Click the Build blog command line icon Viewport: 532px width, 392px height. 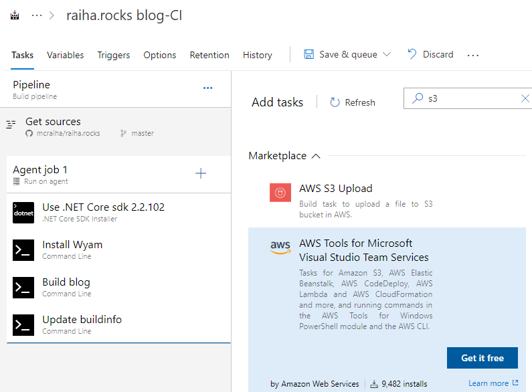tap(23, 288)
